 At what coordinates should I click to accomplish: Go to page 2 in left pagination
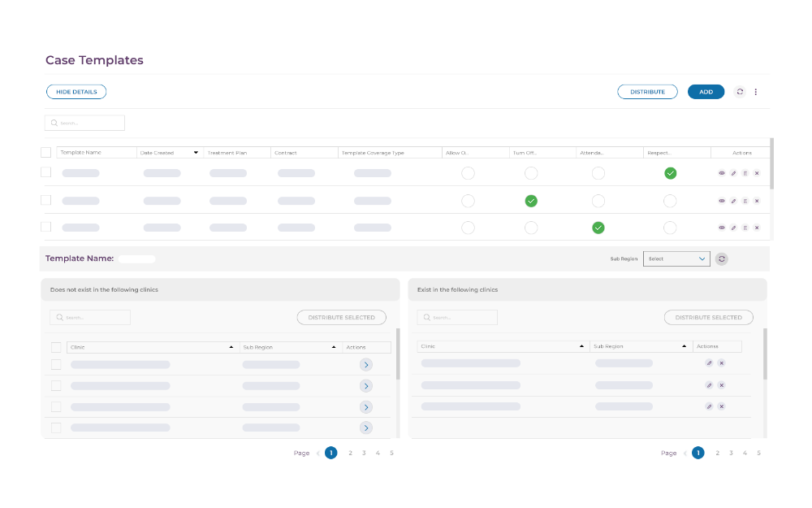pyautogui.click(x=350, y=453)
